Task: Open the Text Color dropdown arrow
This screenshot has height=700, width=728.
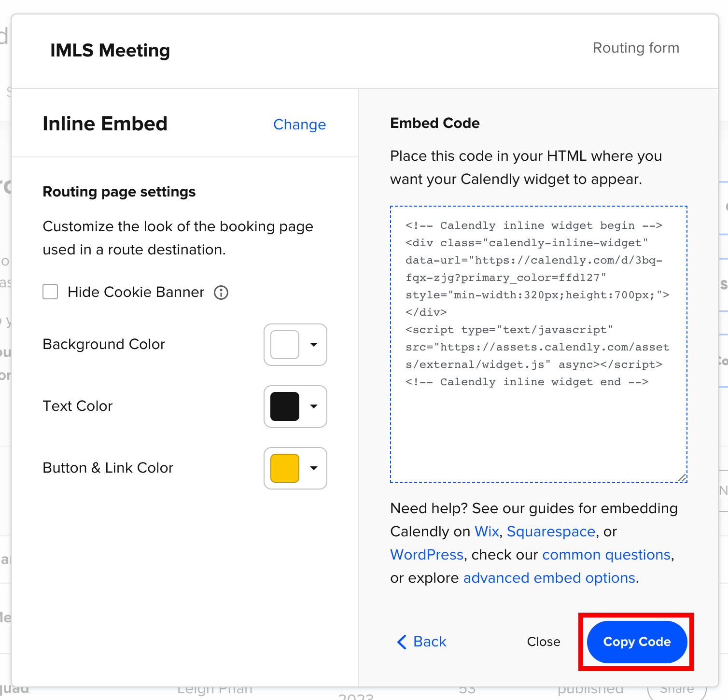Action: pos(314,406)
